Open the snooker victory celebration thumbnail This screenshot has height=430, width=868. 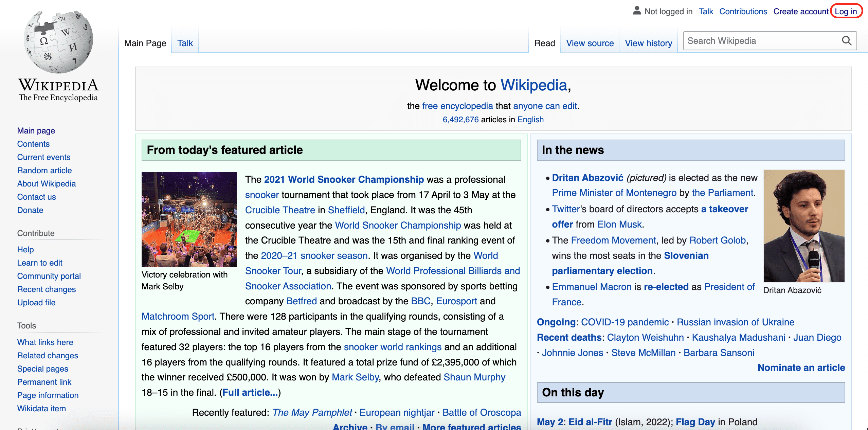[x=189, y=219]
